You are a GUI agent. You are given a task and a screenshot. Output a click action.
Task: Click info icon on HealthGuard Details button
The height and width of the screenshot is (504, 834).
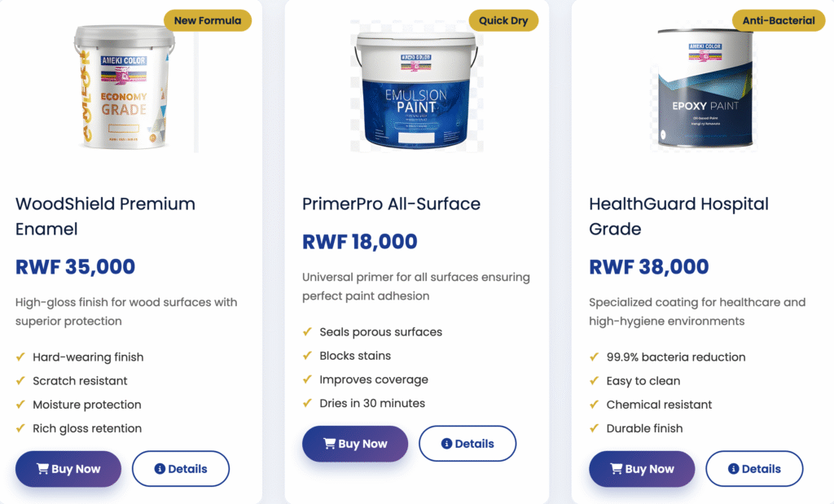(x=733, y=469)
